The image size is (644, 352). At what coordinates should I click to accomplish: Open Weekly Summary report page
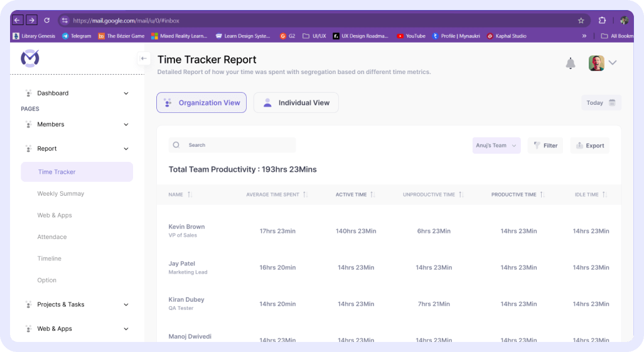(x=60, y=194)
